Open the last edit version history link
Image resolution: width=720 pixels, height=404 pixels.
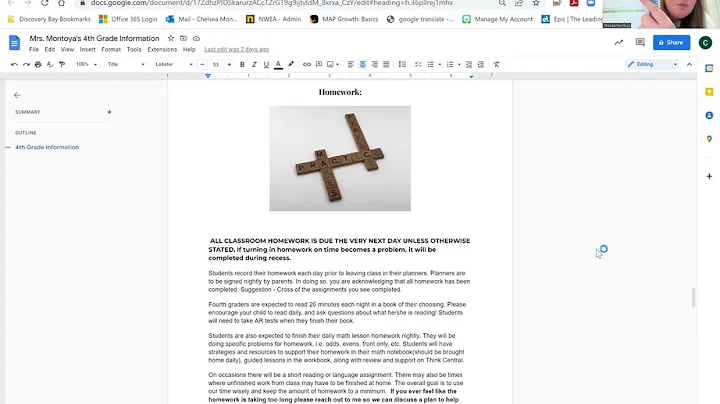tap(236, 49)
